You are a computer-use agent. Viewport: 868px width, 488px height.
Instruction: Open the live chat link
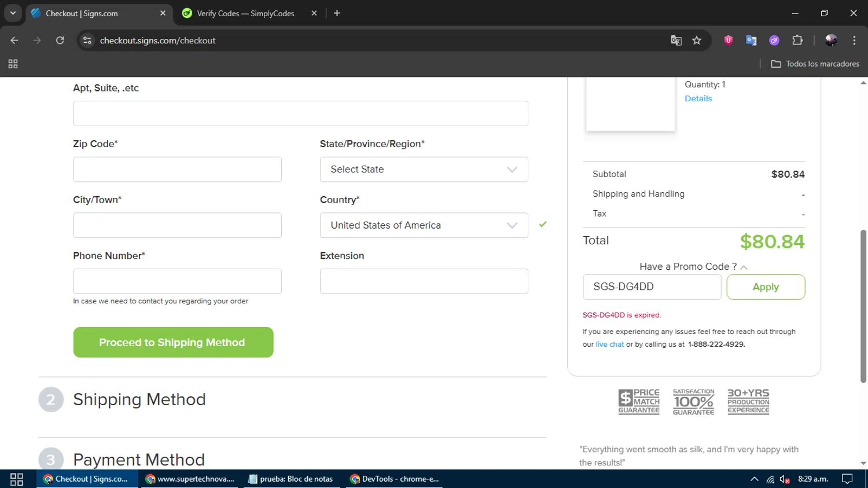pyautogui.click(x=610, y=344)
